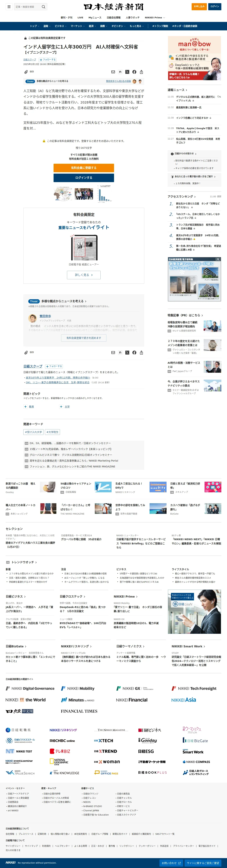The image size is (227, 868).
Task: Select the #受け入れ大学 keyword tag
Action: pos(33,432)
